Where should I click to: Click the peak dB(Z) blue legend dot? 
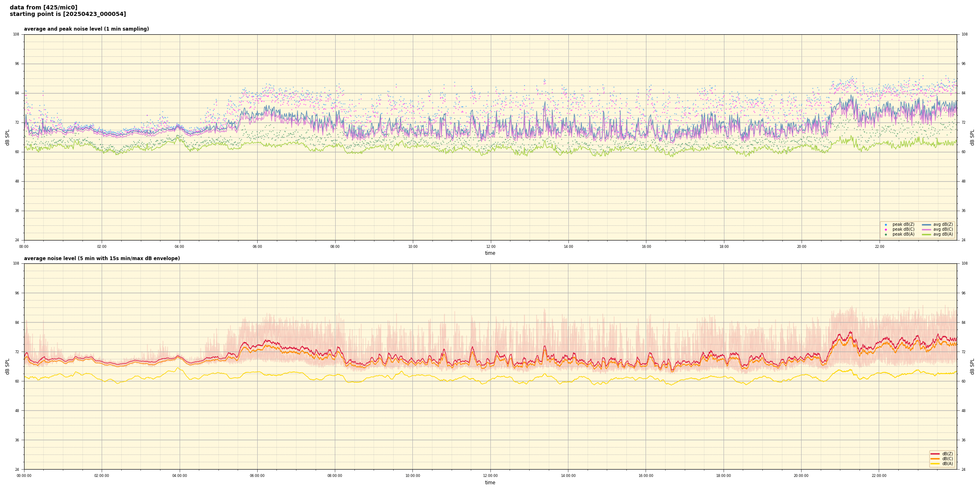(886, 225)
